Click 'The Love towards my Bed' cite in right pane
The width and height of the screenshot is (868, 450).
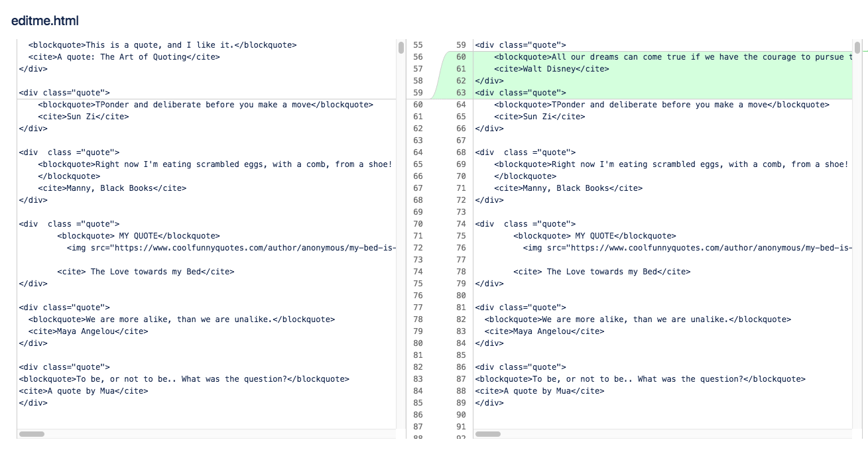[602, 272]
